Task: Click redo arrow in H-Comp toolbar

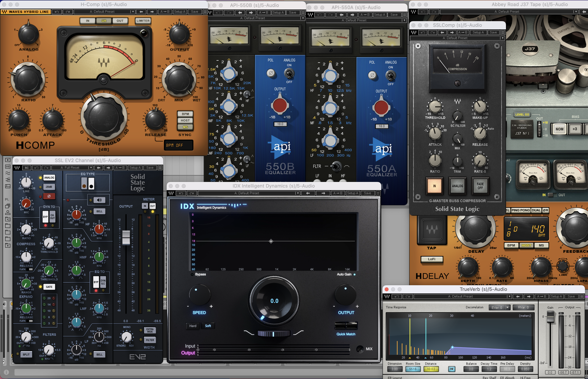Action: pos(68,12)
